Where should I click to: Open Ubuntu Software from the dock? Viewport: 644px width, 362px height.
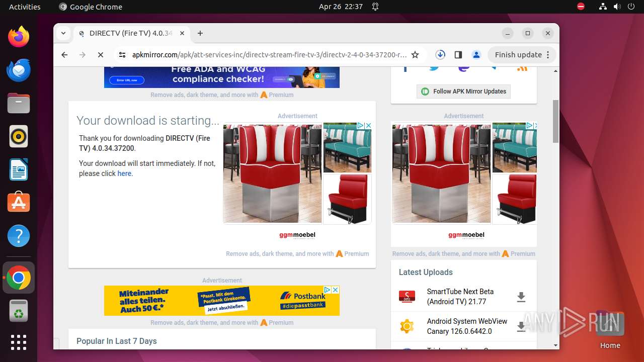click(x=19, y=203)
